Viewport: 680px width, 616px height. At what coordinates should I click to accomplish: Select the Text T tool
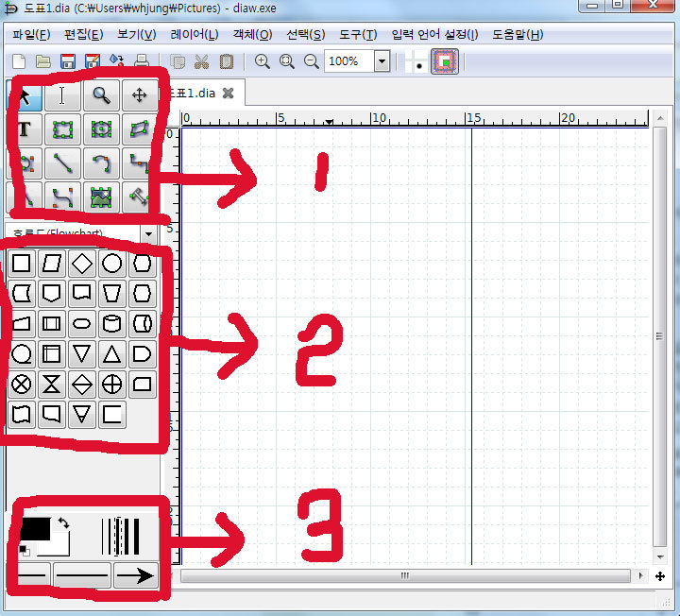25,129
